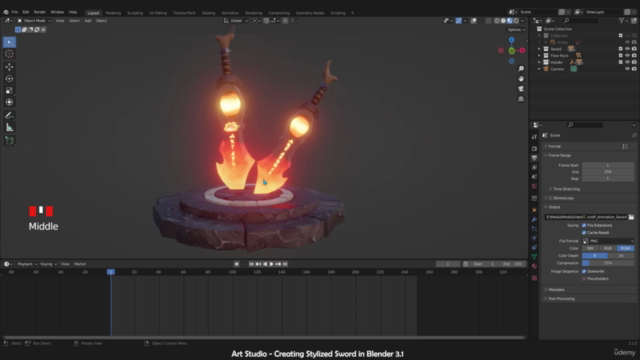The height and width of the screenshot is (360, 640).
Task: Click the pan view hand icon
Action: [x=521, y=79]
